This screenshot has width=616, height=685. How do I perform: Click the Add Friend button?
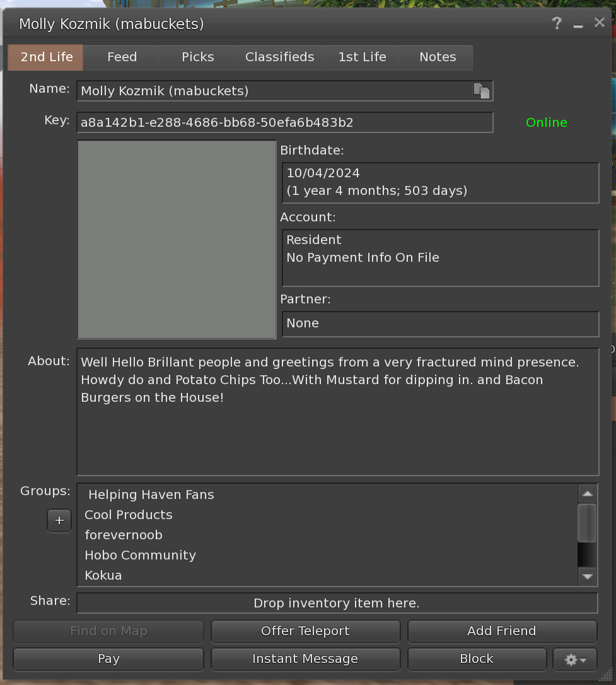pyautogui.click(x=501, y=631)
